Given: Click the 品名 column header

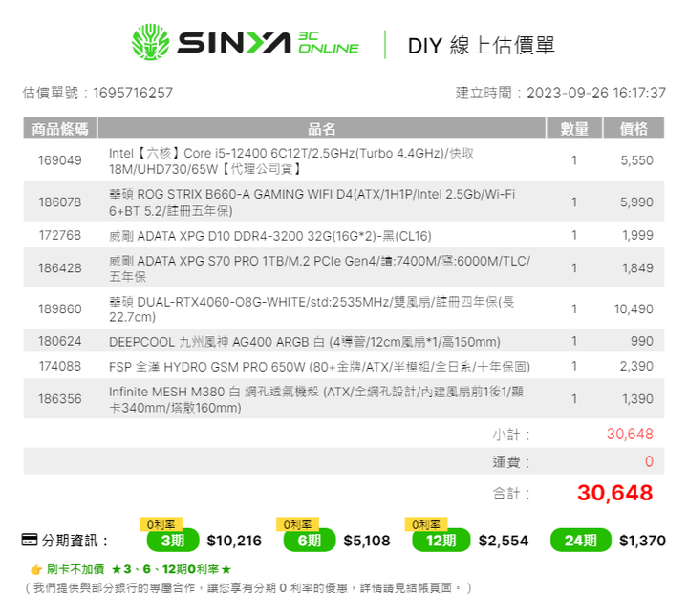Looking at the screenshot, I should coord(322,129).
